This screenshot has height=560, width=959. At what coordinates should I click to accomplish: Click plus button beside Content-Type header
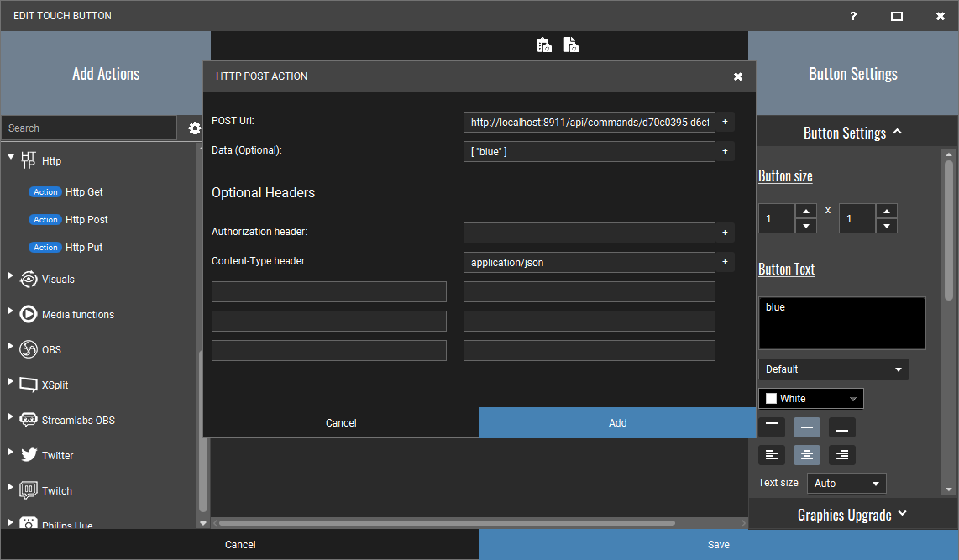point(725,263)
